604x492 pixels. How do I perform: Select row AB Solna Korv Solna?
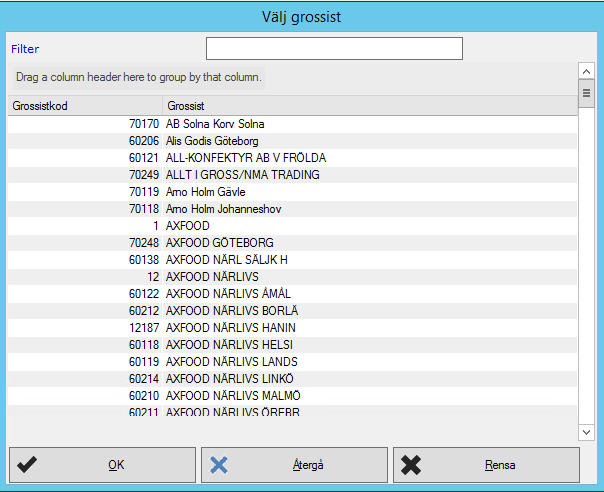[292, 124]
